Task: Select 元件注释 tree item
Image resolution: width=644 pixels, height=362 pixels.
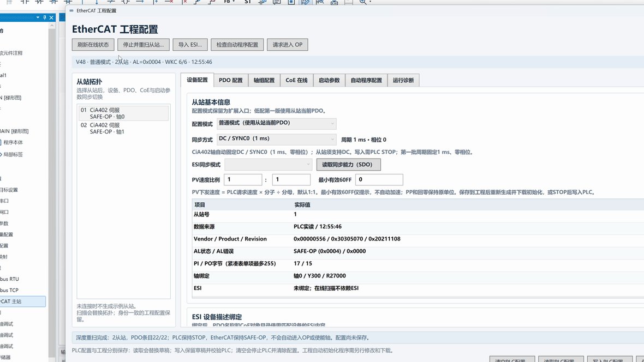Action: [x=11, y=53]
